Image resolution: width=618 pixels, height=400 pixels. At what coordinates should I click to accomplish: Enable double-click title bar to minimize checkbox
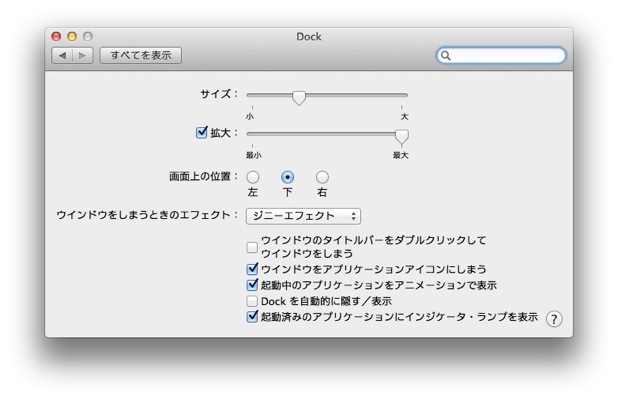coord(252,247)
